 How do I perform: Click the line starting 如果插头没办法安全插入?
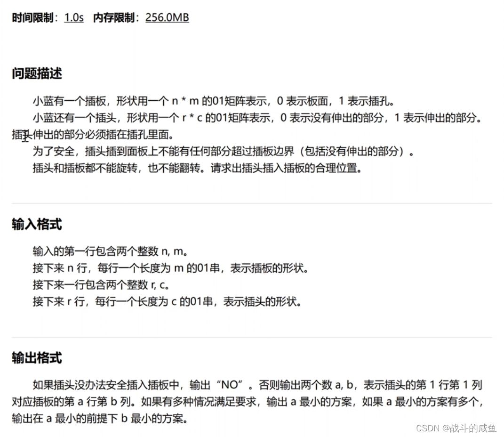tap(257, 385)
